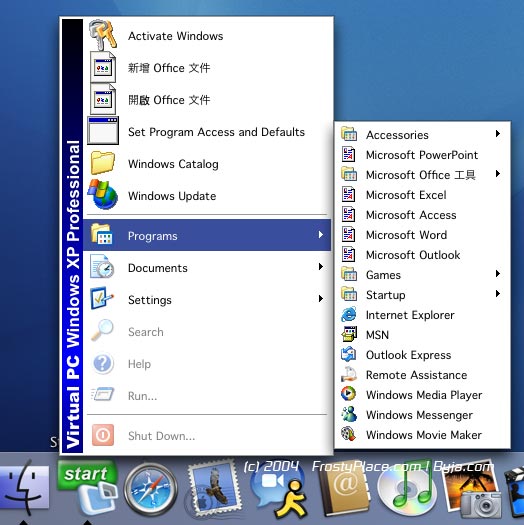Open the Documents menu entry
This screenshot has width=524, height=525.
tap(207, 267)
